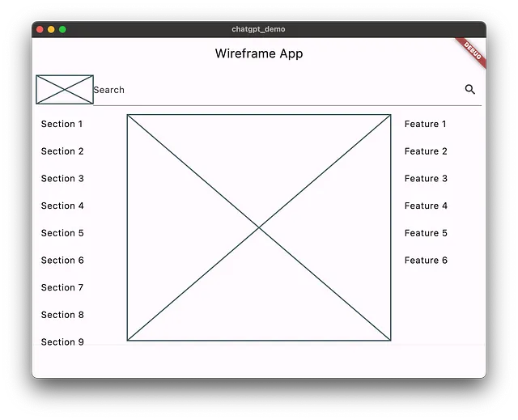The image size is (518, 420).
Task: Click the large central image placeholder
Action: coord(259,227)
